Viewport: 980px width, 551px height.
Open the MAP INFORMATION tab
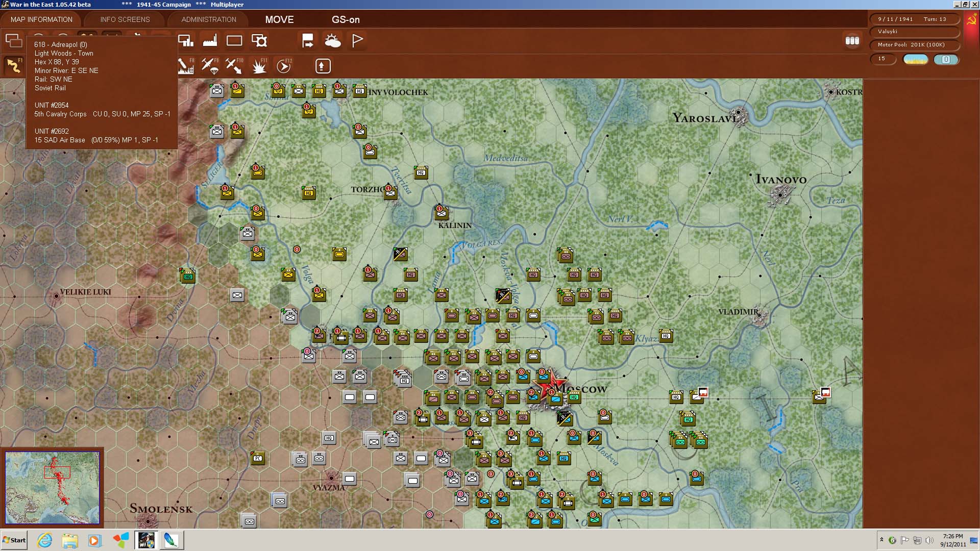coord(41,19)
